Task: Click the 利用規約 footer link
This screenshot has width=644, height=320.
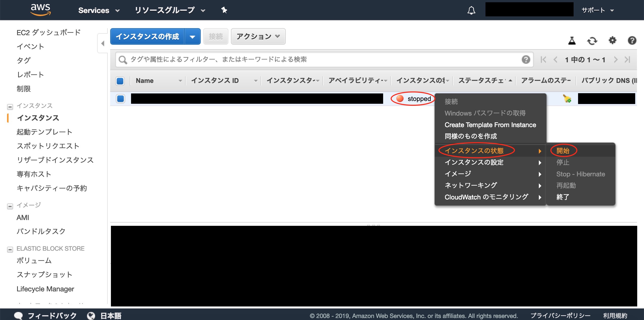Action: pyautogui.click(x=615, y=315)
